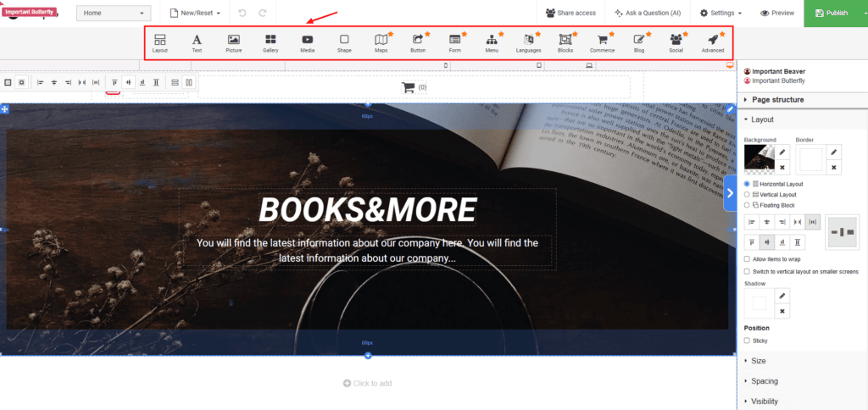This screenshot has width=868, height=410.
Task: Click the blue move handle on the banner corner
Action: tap(4, 109)
